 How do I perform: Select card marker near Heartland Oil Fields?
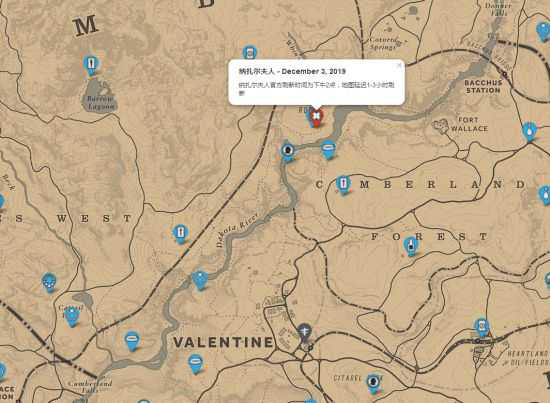pyautogui.click(x=482, y=328)
